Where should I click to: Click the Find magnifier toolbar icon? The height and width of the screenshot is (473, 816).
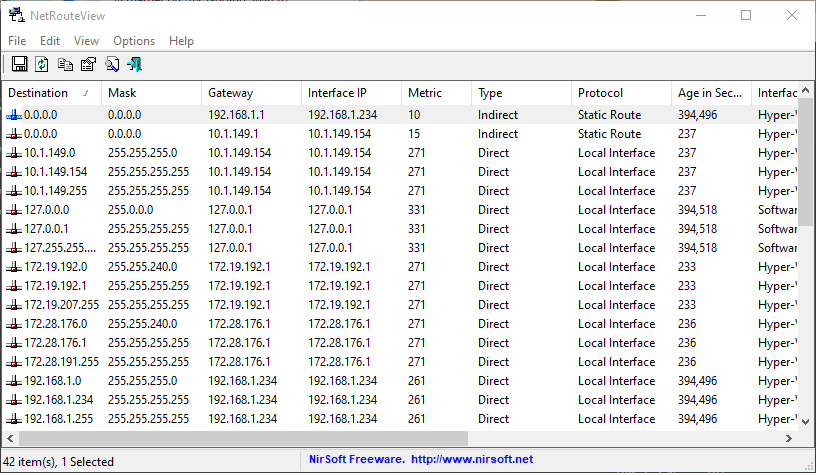click(x=112, y=65)
